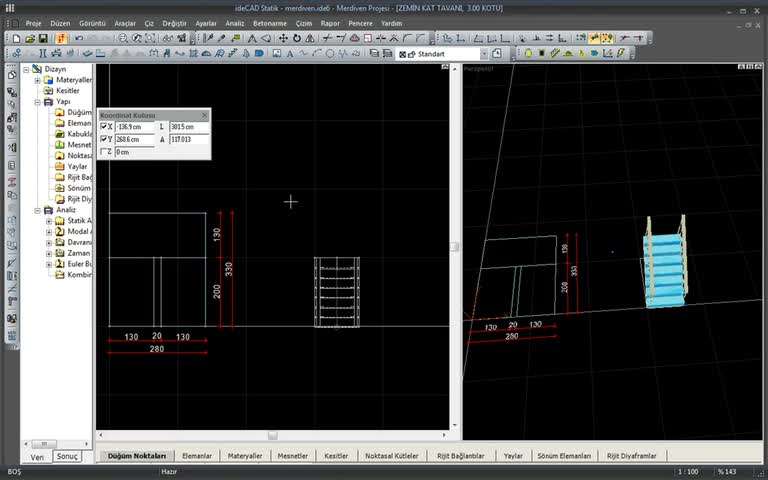Open the Standart layer dropdown

point(484,54)
